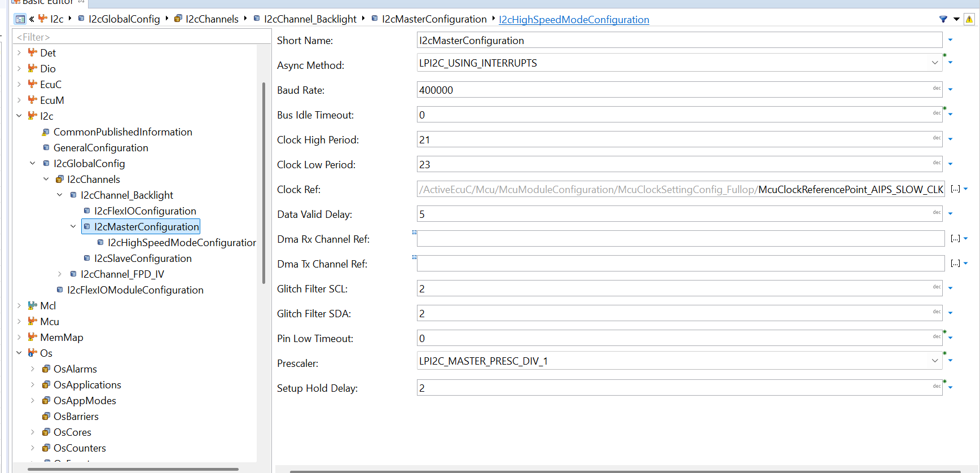Image resolution: width=980 pixels, height=473 pixels.
Task: Click the Det module icon in tree
Action: tap(33, 52)
